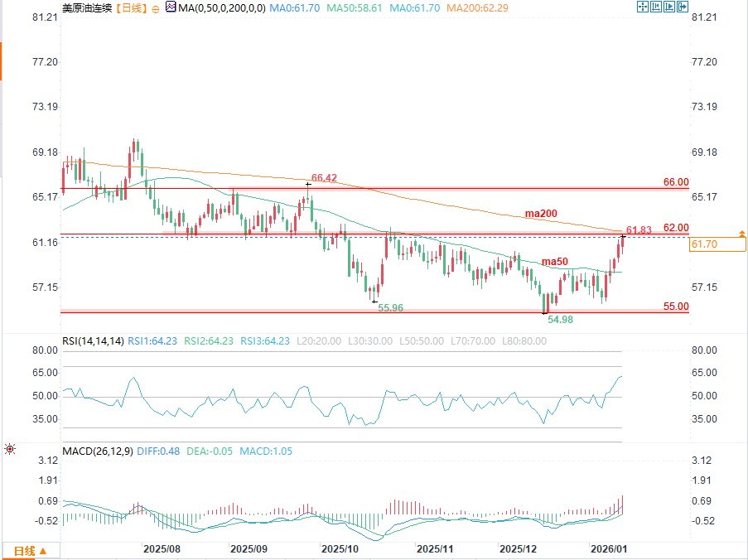This screenshot has height=560, width=748.
Task: Click the L50:50.00 level label
Action: coord(422,341)
